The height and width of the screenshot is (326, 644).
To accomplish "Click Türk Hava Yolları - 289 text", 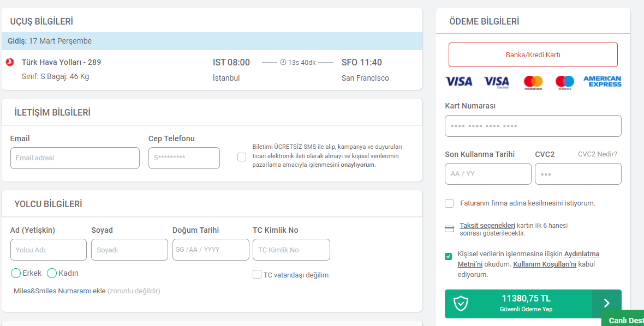I will tap(61, 62).
